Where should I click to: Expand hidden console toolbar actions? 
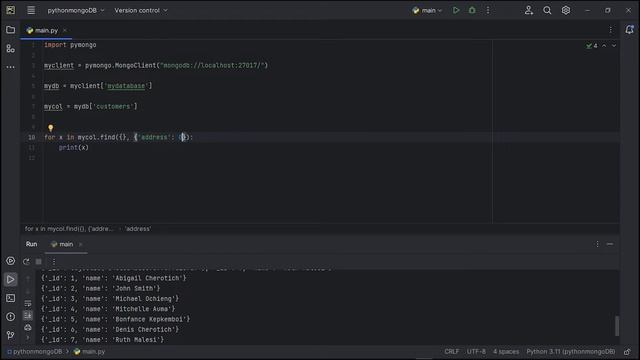(x=28, y=338)
